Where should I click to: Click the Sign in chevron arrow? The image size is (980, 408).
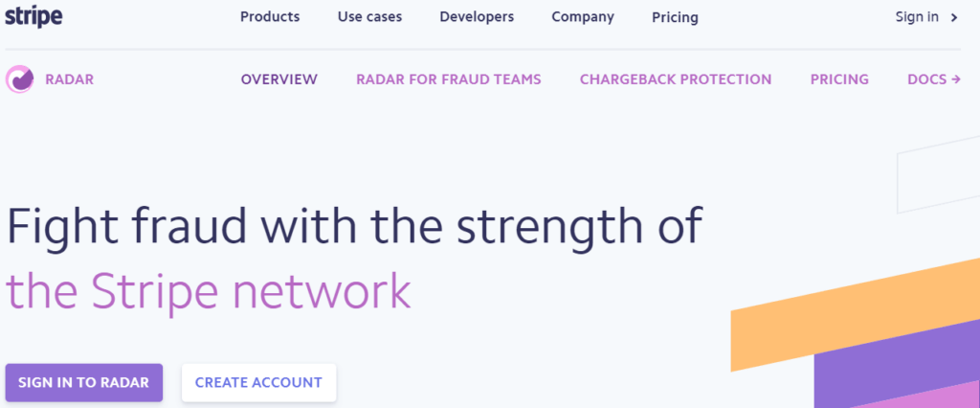(x=954, y=17)
